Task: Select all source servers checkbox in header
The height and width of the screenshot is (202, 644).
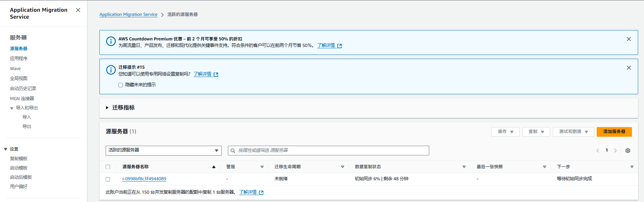Action: pos(108,167)
